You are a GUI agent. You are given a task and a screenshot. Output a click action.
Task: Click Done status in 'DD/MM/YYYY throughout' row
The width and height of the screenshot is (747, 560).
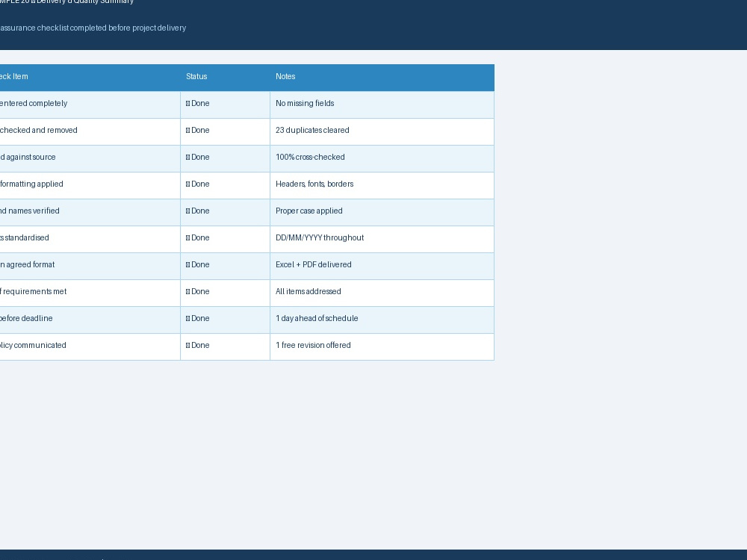[225, 239]
